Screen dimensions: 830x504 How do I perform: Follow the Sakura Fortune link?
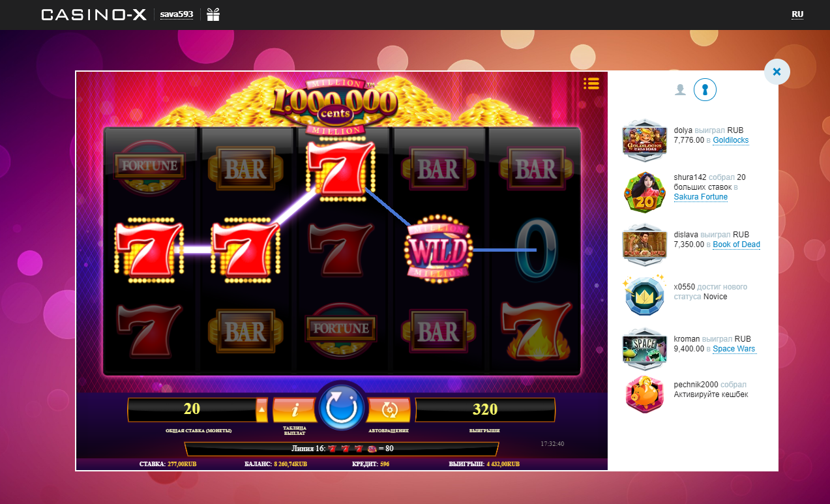click(701, 197)
